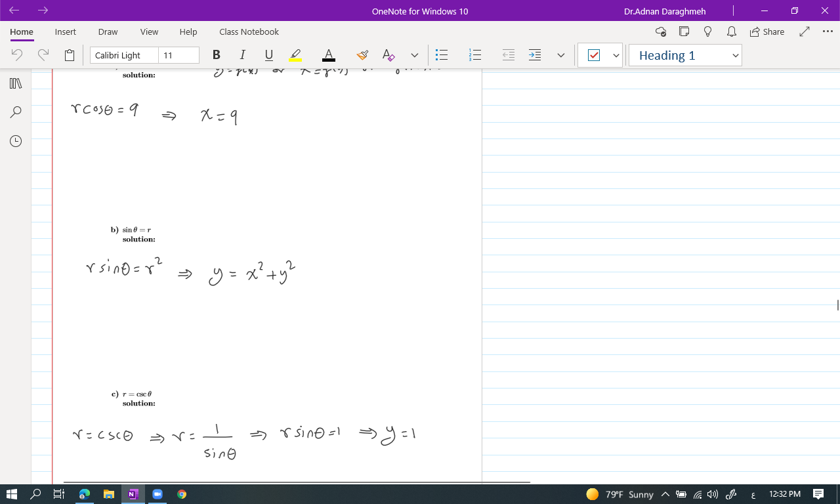The image size is (840, 504).
Task: Expand the tags gallery dropdown
Action: coord(616,55)
